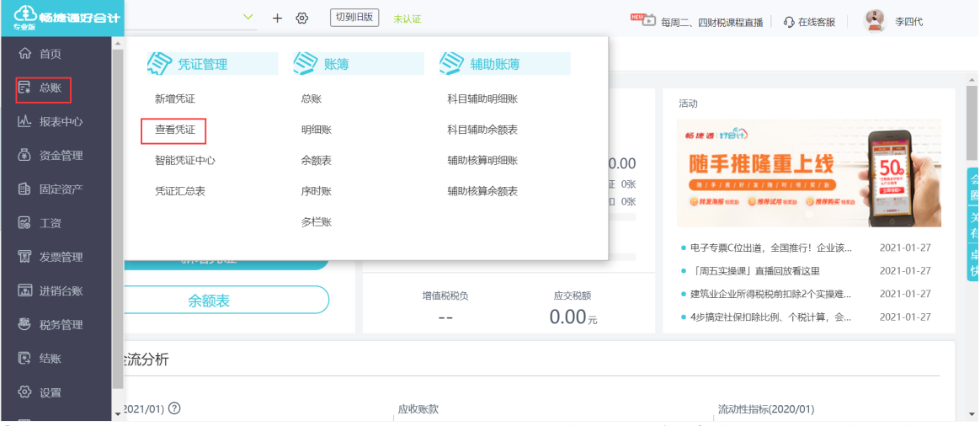Open 余额表 in 账簿 menu
The height and width of the screenshot is (426, 980).
pos(317,160)
